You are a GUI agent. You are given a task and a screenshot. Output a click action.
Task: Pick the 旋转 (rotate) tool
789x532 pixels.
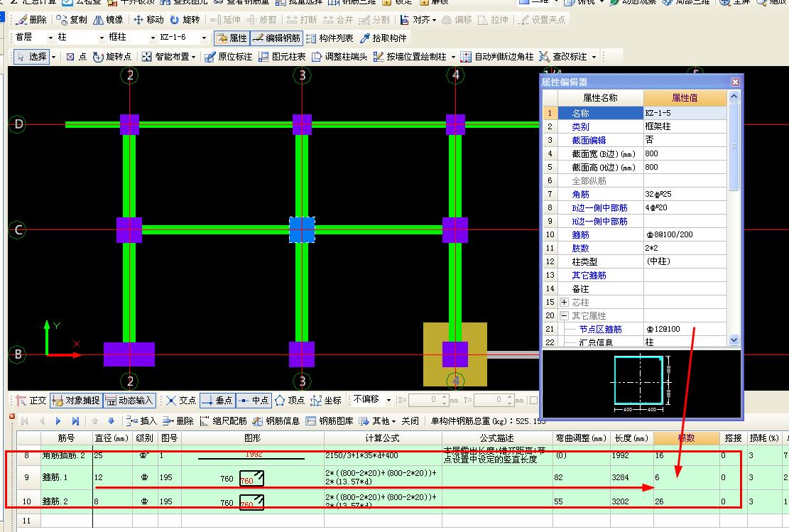point(185,20)
